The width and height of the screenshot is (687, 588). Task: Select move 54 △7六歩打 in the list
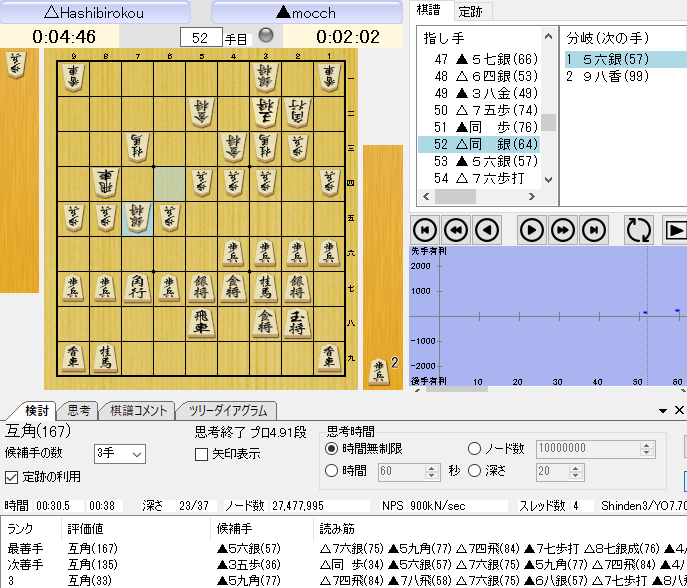coord(480,178)
